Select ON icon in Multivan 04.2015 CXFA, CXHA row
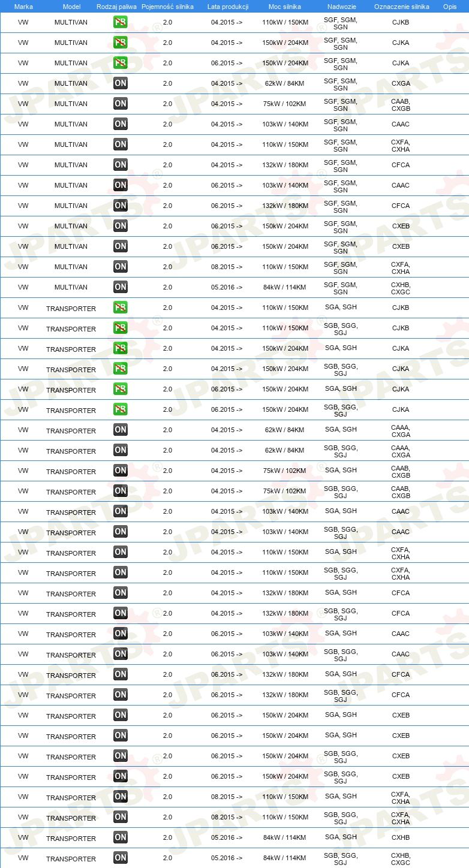 tap(120, 145)
